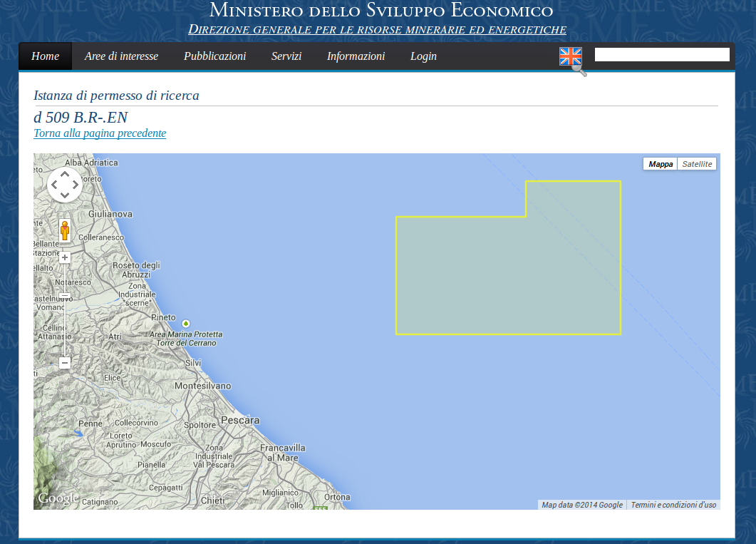The image size is (756, 544).
Task: Go to the Home page
Action: 46,56
